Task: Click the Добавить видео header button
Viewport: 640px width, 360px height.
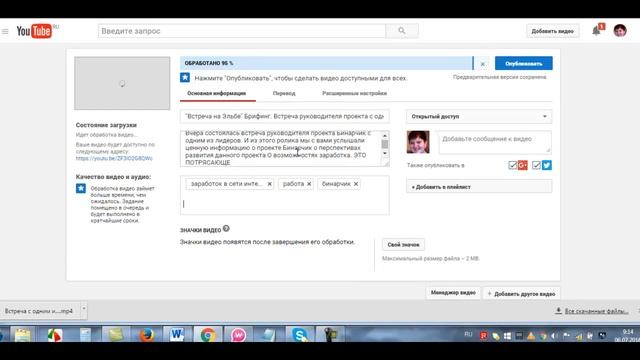Action: click(552, 31)
